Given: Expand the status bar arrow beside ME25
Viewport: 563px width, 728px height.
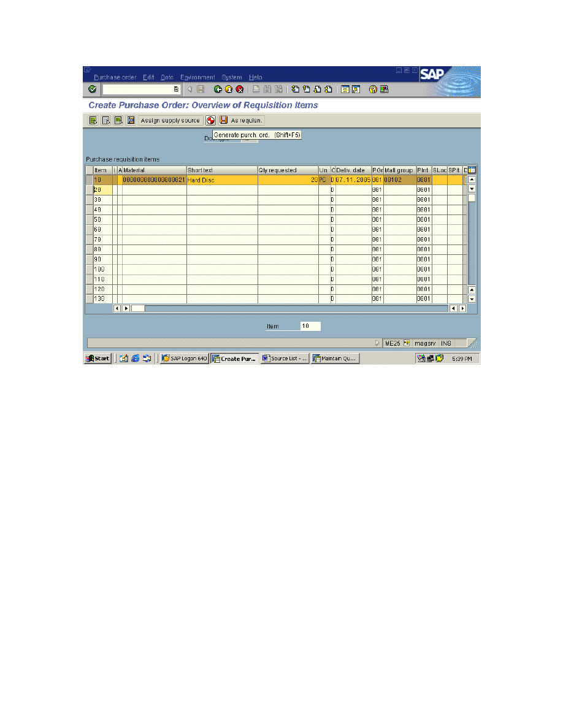Looking at the screenshot, I should click(377, 343).
